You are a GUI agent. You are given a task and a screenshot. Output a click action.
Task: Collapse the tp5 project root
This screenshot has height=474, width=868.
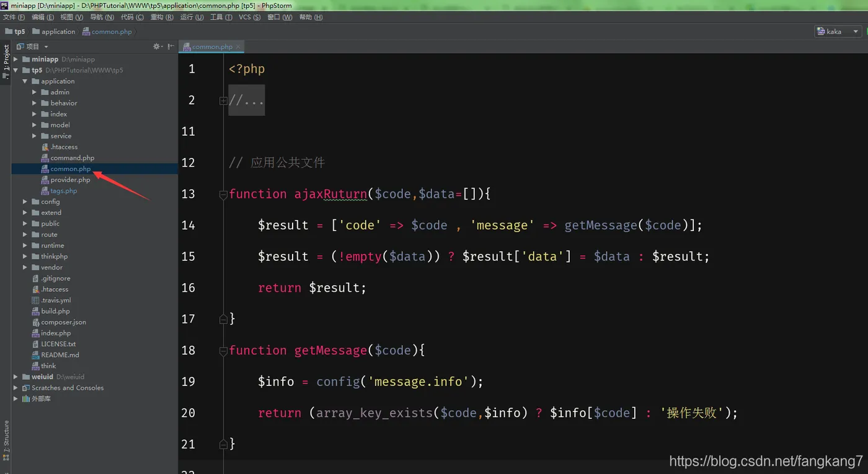[x=16, y=71]
